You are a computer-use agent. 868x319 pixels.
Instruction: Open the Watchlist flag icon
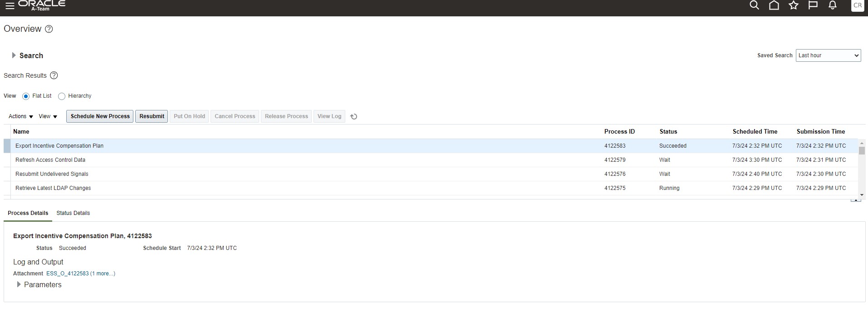coord(813,5)
